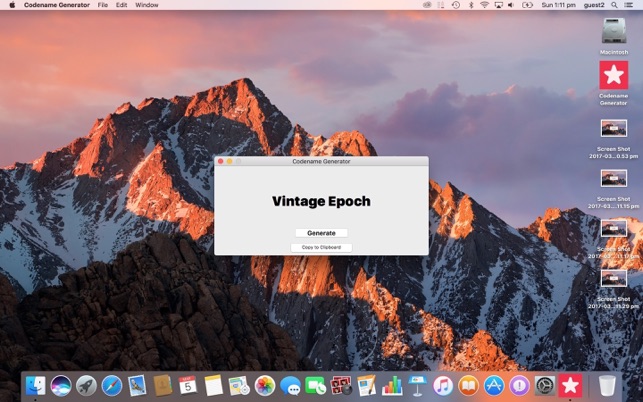Click Codename Generator star icon in Dock
Viewport: 643px width, 402px height.
point(570,386)
